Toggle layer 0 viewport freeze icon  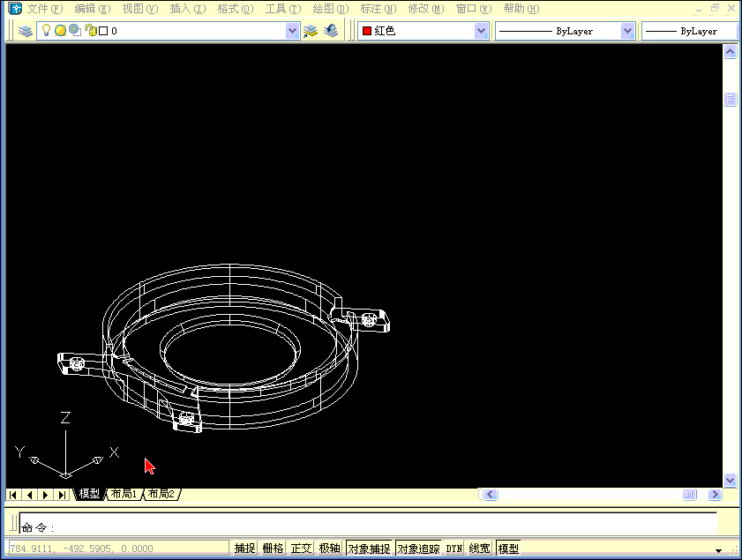[75, 30]
